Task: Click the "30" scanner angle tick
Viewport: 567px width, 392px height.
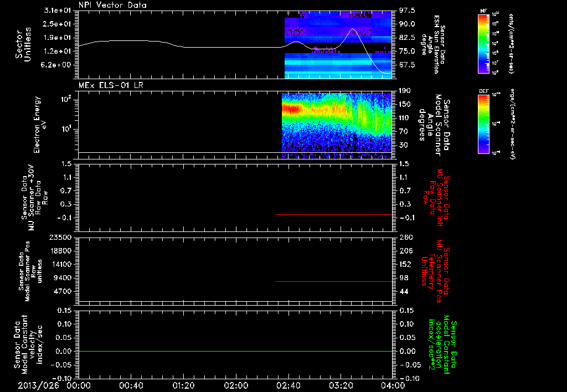Action: [x=405, y=145]
